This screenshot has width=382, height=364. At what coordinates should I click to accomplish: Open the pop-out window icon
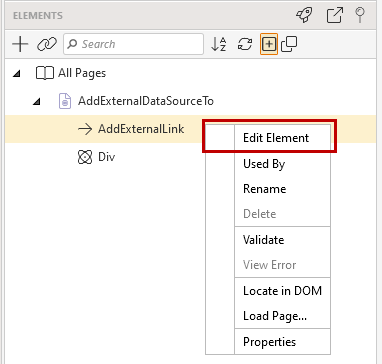coord(335,15)
